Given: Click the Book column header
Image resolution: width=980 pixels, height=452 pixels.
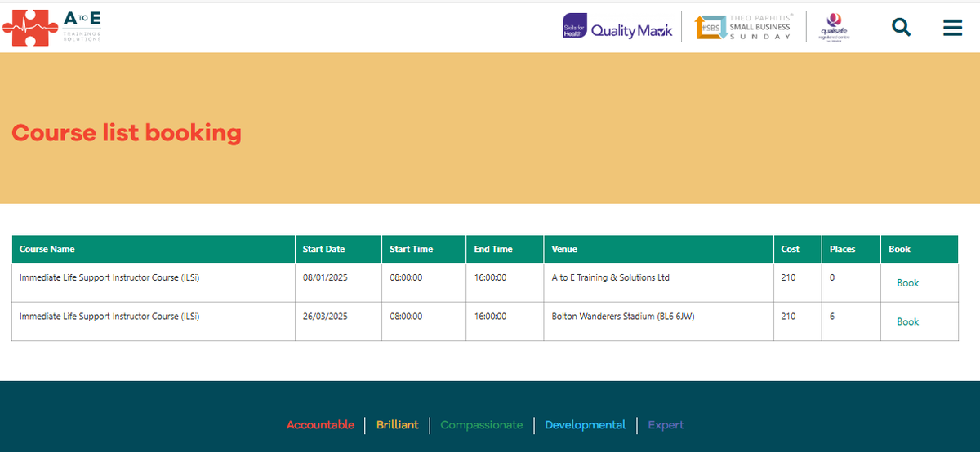Looking at the screenshot, I should [919, 249].
